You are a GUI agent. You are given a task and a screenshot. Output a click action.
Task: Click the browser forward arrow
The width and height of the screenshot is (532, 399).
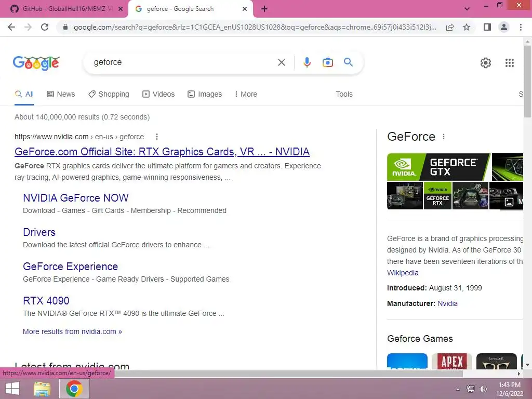(28, 27)
